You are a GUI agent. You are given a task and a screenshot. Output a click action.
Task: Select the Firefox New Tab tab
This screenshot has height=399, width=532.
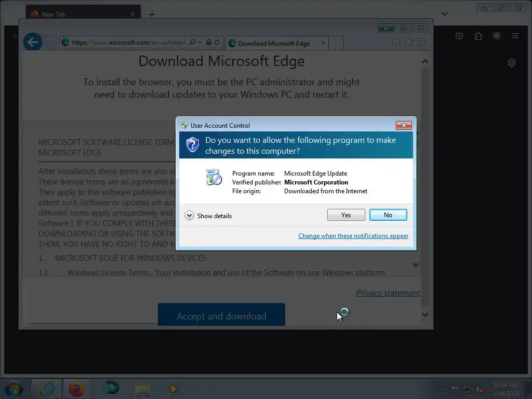pyautogui.click(x=83, y=14)
